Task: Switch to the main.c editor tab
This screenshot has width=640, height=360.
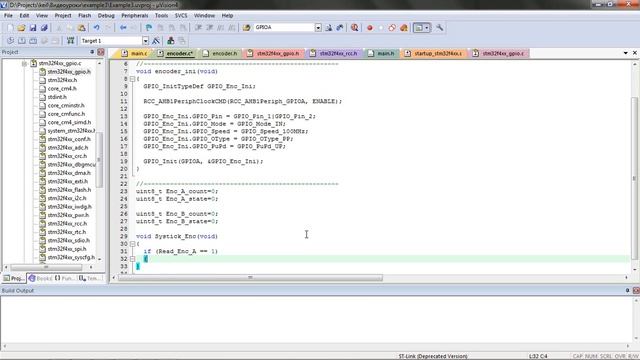Action: 135,53
